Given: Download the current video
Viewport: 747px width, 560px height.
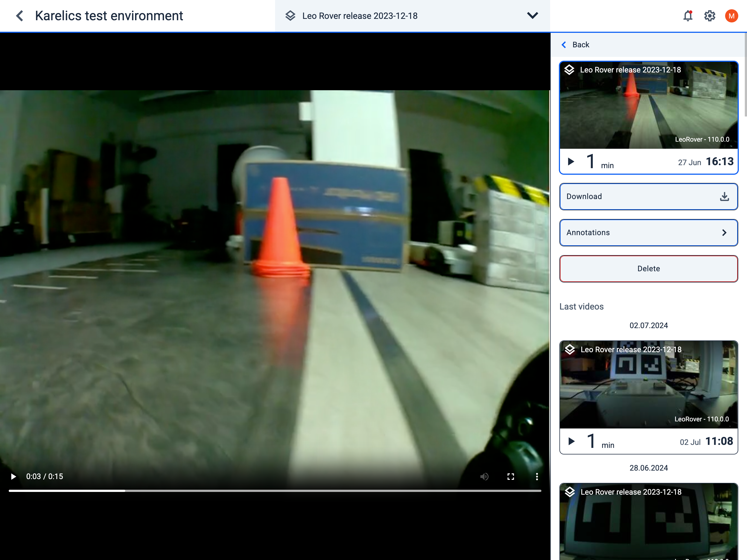Looking at the screenshot, I should pyautogui.click(x=648, y=196).
